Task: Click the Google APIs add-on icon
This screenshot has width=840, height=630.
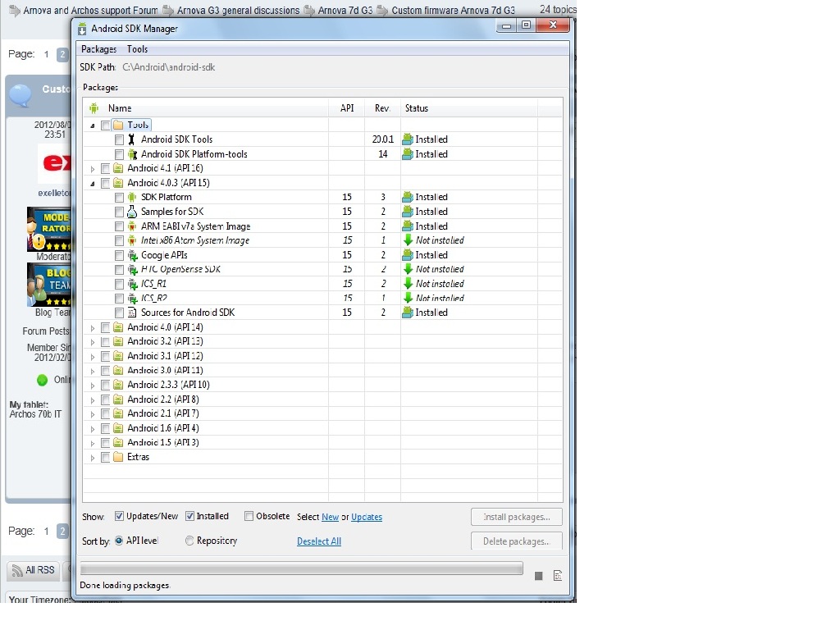Action: [x=132, y=256]
